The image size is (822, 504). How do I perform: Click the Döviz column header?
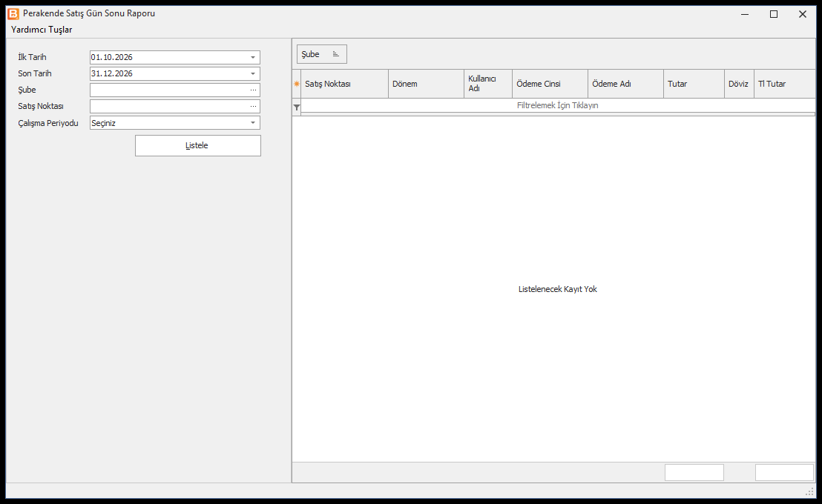pos(739,84)
